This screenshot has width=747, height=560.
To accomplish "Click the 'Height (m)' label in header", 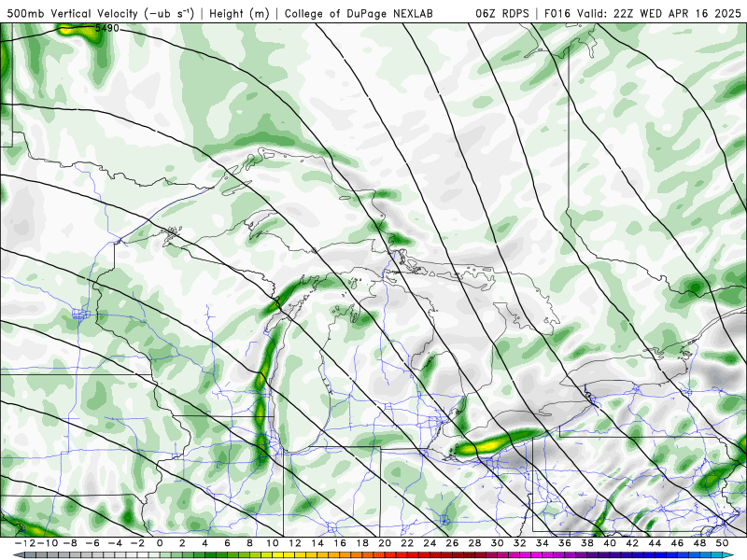I will 239,13.
